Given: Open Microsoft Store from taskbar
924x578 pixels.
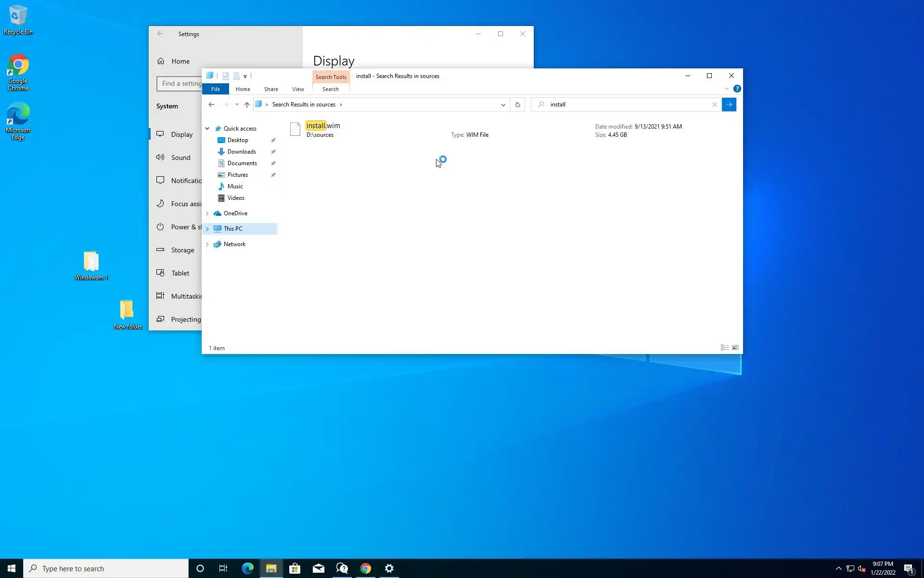Looking at the screenshot, I should [295, 568].
